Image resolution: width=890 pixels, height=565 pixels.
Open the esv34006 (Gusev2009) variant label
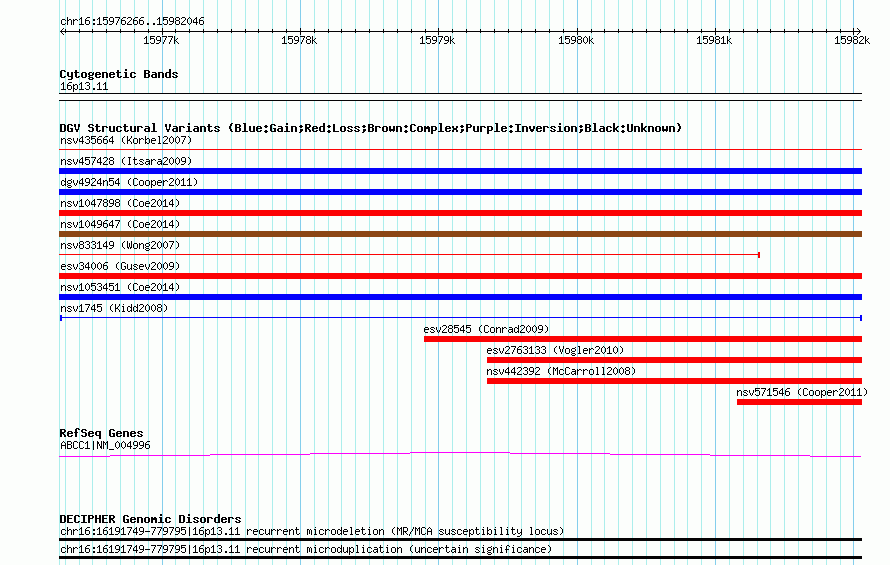[120, 266]
